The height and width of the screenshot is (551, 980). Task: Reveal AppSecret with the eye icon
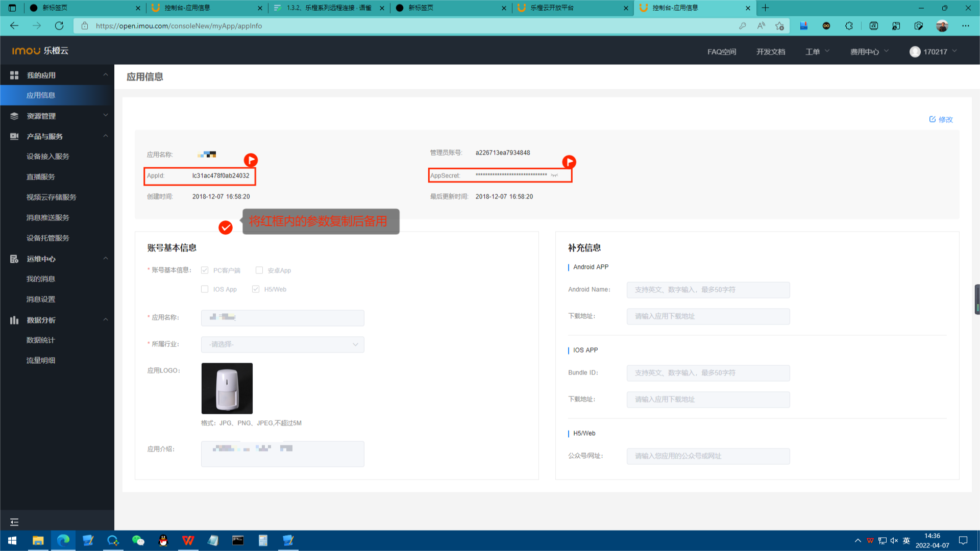tap(554, 176)
